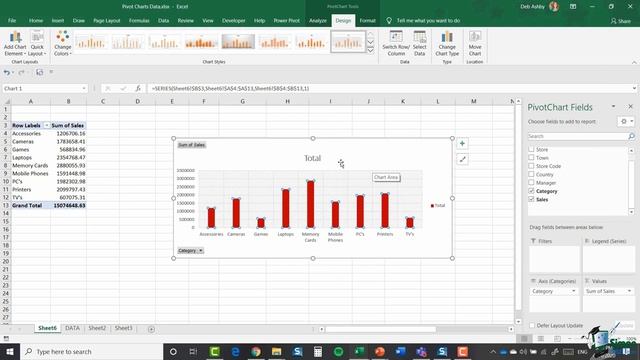Click Tell me what you want to do
This screenshot has height=360, width=640.
(428, 20)
